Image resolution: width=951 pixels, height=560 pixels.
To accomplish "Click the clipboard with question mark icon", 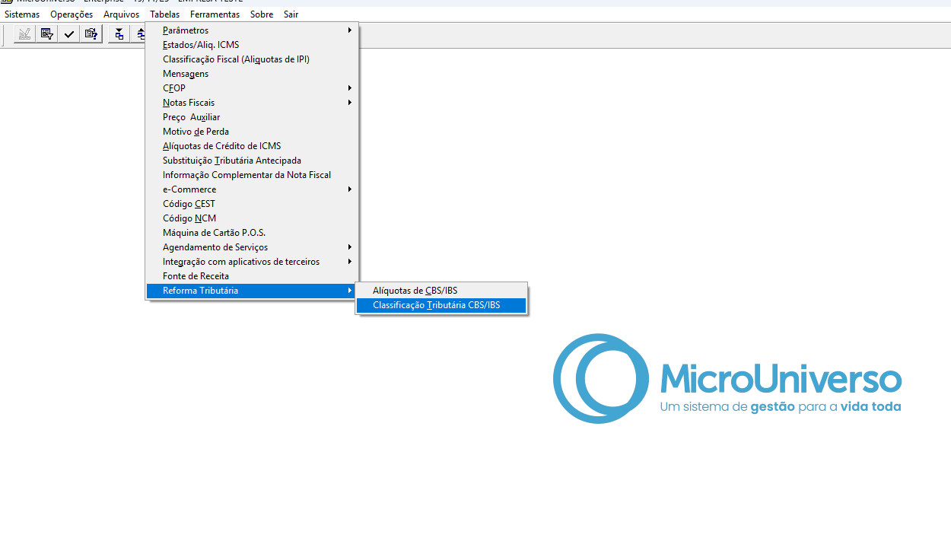I will coord(91,33).
